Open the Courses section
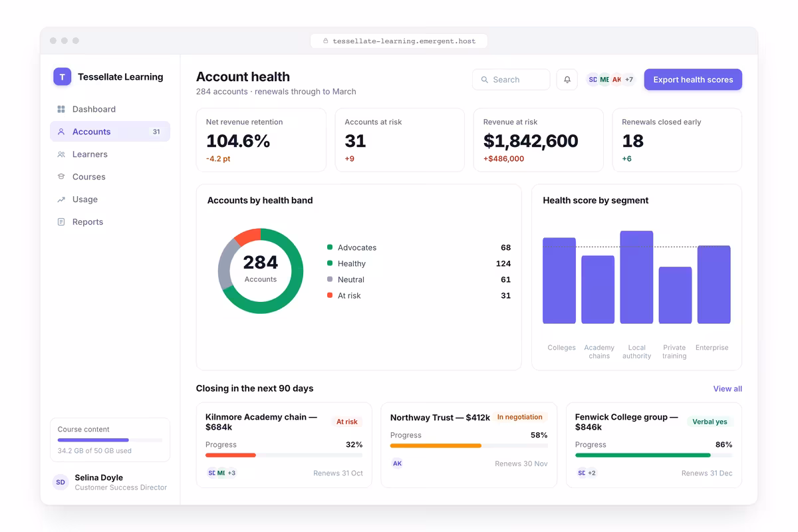This screenshot has height=532, width=798. (110, 177)
